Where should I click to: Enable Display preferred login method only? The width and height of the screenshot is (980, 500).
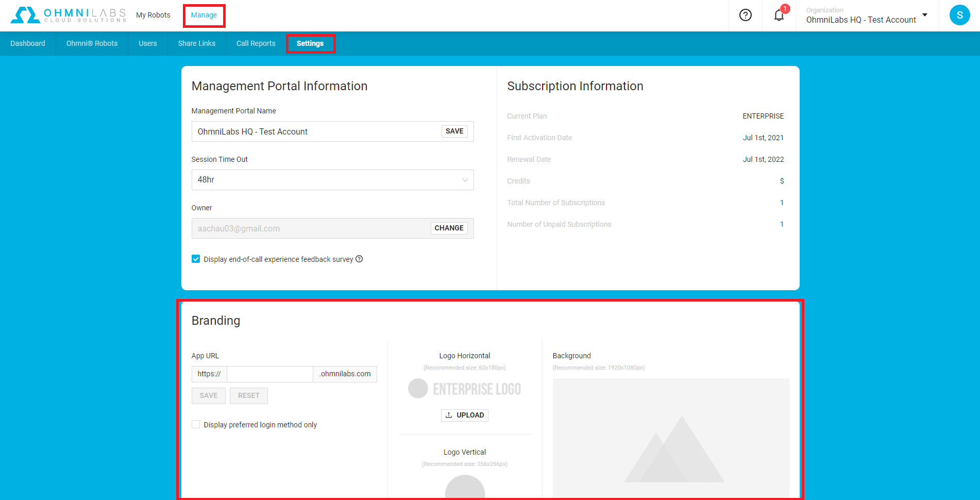pos(196,425)
